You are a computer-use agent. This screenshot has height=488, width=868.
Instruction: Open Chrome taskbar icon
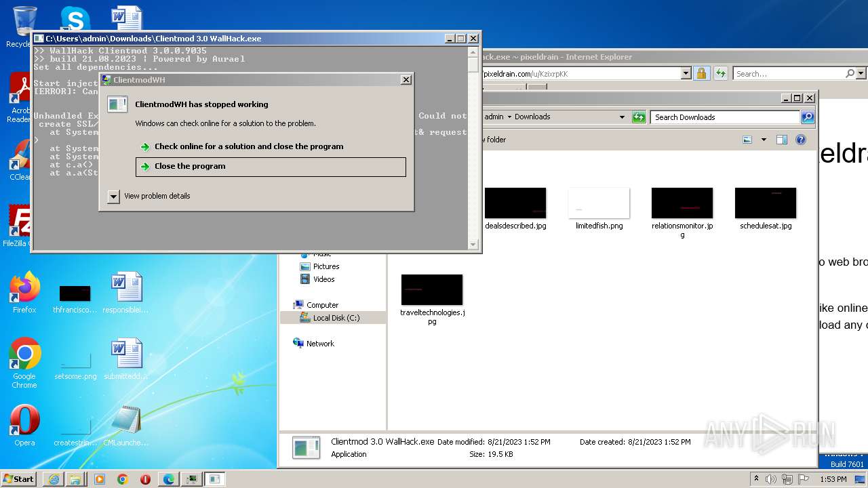(x=122, y=479)
